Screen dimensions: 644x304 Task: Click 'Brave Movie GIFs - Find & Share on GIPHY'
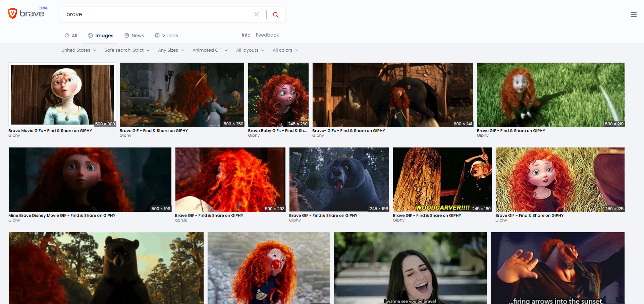(x=50, y=131)
